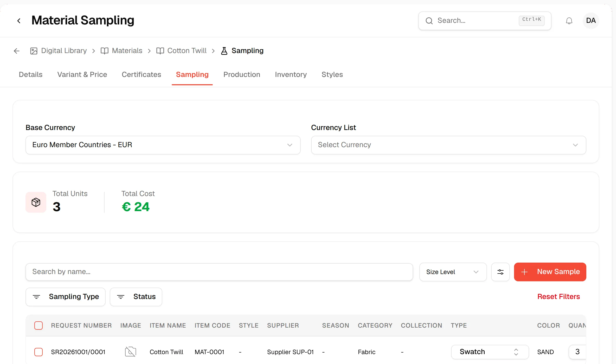Open the DA user avatar menu

[x=591, y=21]
